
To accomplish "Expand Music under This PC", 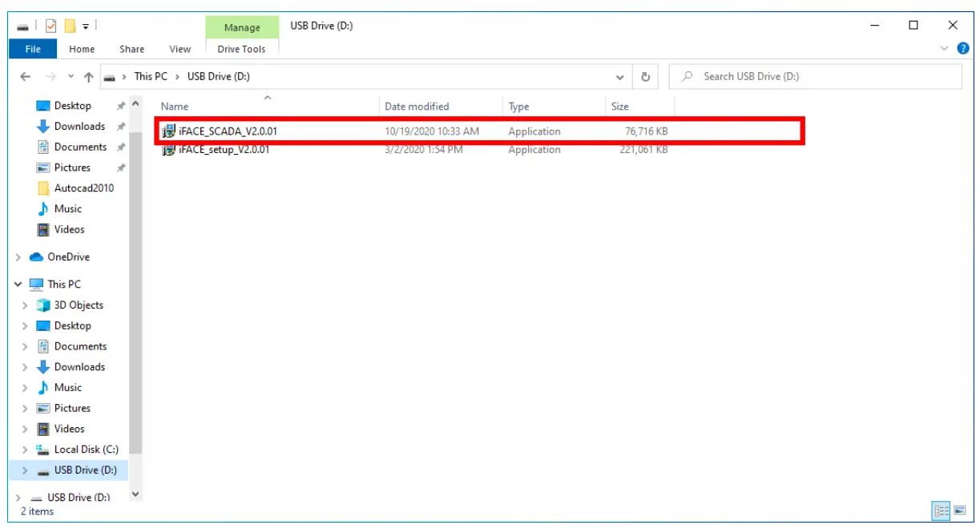I will click(26, 388).
